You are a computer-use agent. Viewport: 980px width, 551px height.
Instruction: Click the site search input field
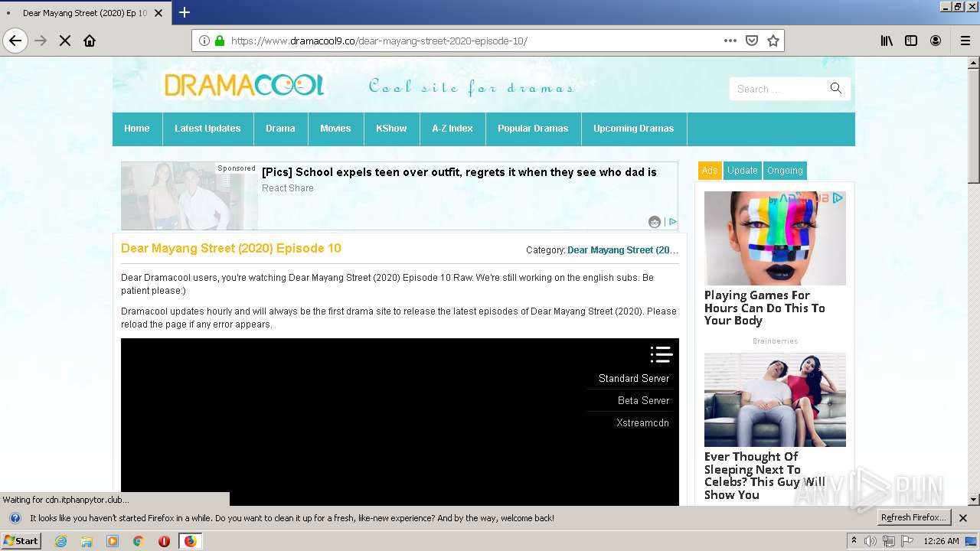(x=779, y=89)
